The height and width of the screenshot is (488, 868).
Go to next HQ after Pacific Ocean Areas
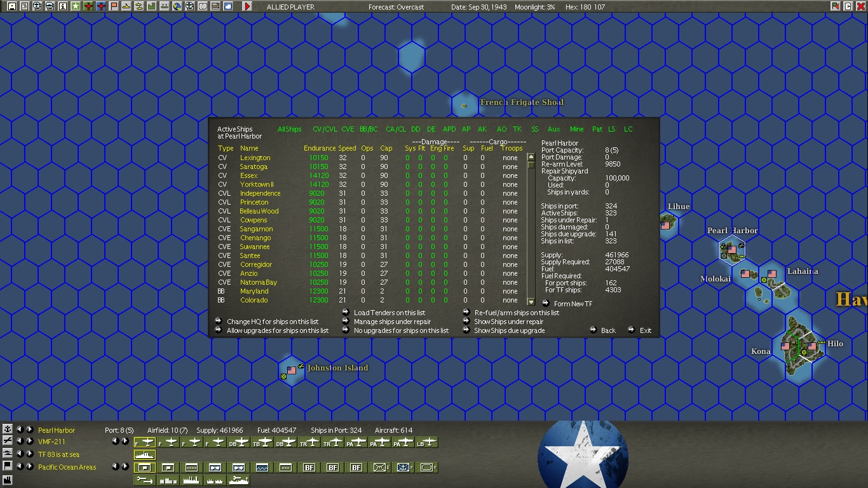pos(29,466)
